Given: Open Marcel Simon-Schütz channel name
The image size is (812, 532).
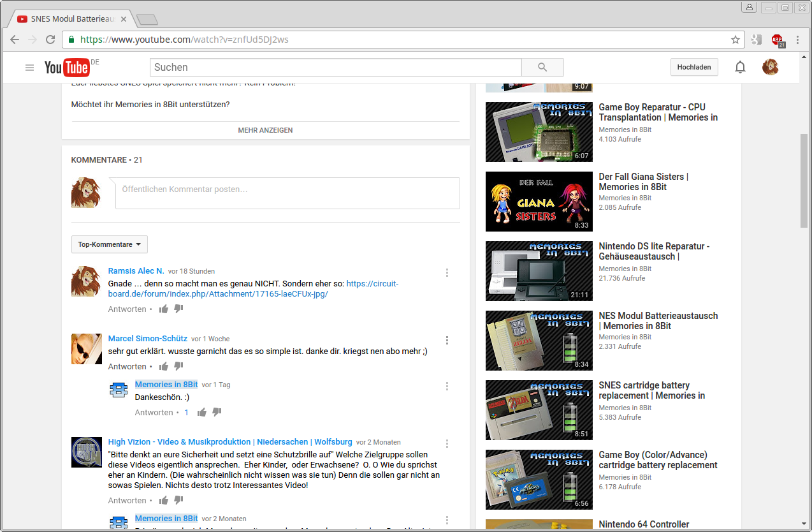Looking at the screenshot, I should [x=148, y=339].
